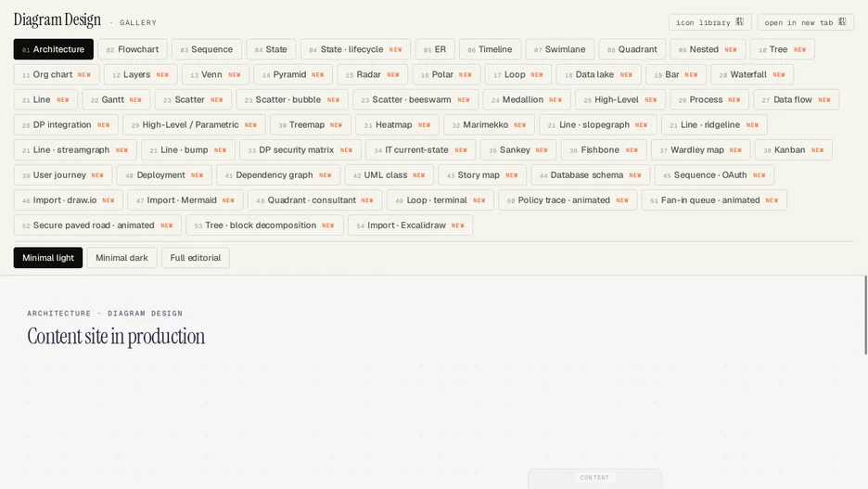
Task: Choose the Dependency graph tab
Action: click(x=278, y=175)
